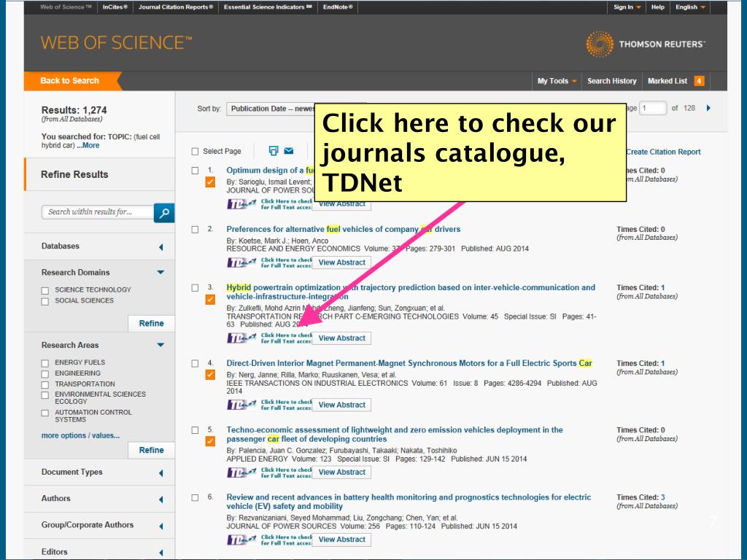Open the 'Techno-economic assessment' article title
747x560 pixels.
[395, 435]
